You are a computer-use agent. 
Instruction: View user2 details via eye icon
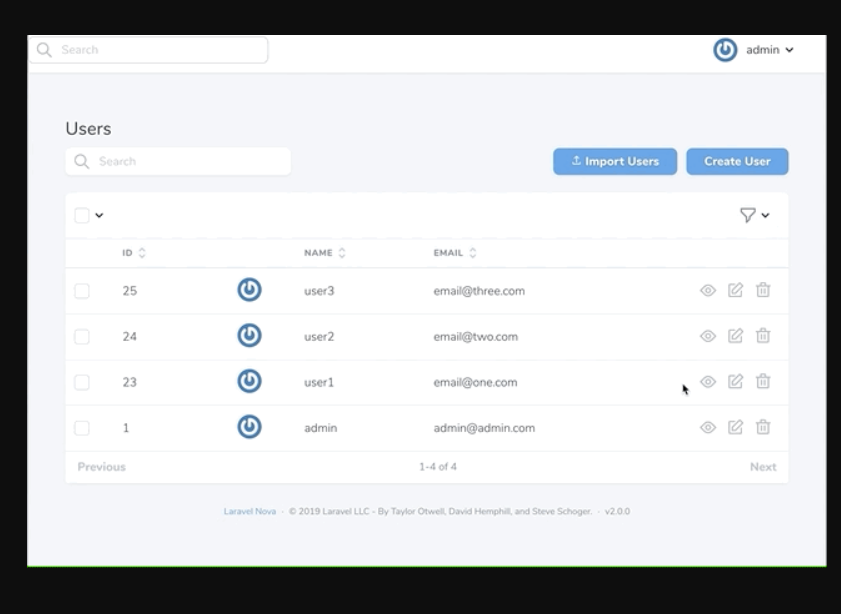(x=708, y=336)
